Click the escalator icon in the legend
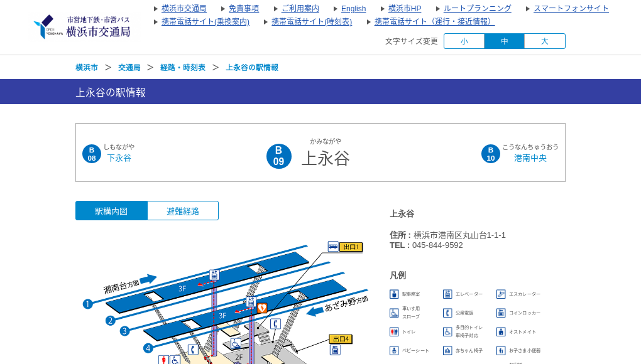Image resolution: width=641 pixels, height=364 pixels. point(501,294)
